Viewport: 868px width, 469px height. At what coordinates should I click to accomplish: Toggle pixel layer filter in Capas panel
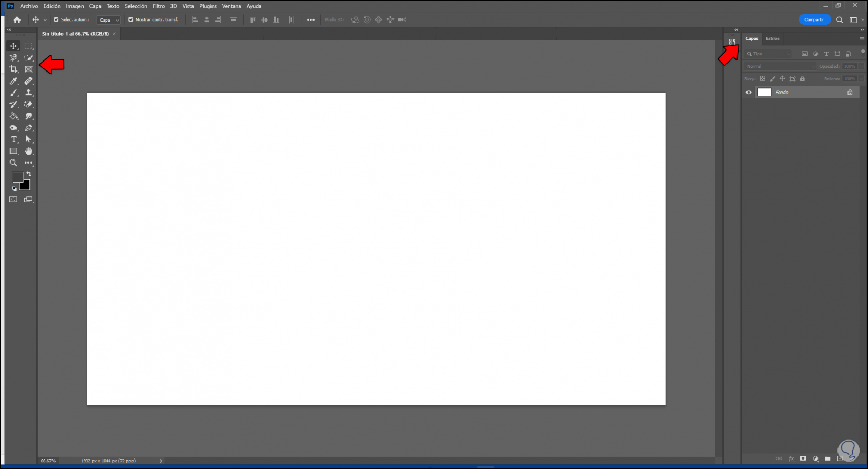[x=804, y=54]
